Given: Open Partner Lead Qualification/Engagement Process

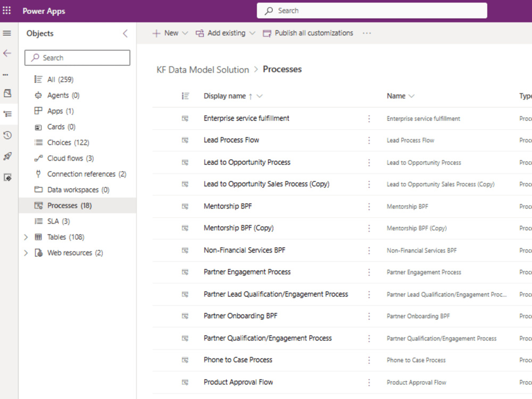Looking at the screenshot, I should pos(276,294).
